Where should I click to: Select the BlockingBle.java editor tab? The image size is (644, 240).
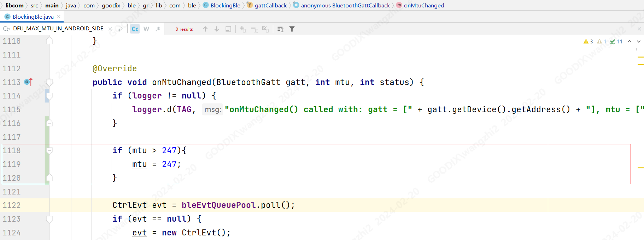point(33,17)
